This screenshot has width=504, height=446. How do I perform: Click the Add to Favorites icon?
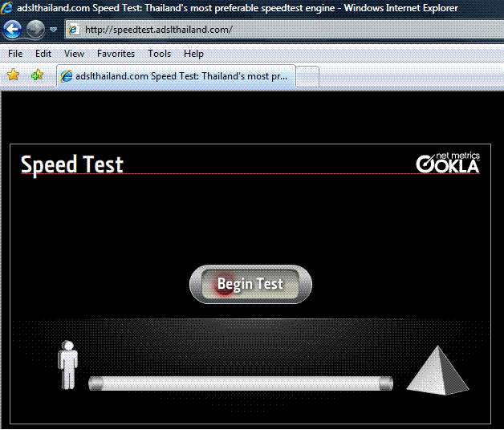37,75
